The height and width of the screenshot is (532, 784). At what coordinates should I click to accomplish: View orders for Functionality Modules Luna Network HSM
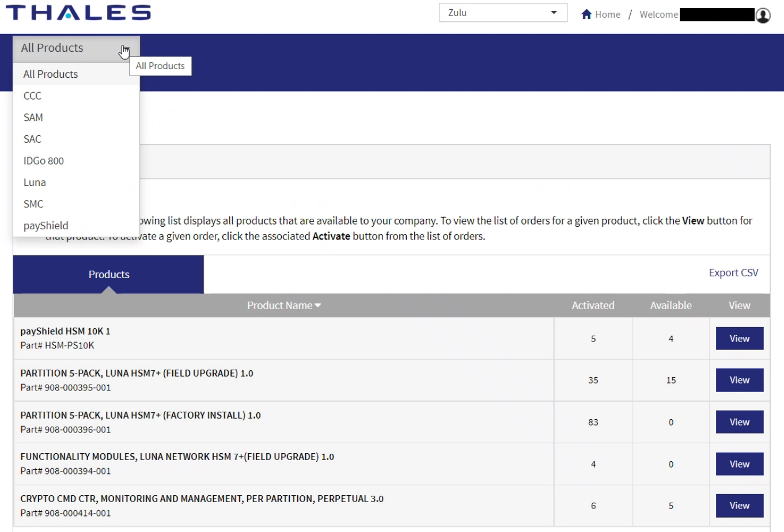[x=740, y=464]
